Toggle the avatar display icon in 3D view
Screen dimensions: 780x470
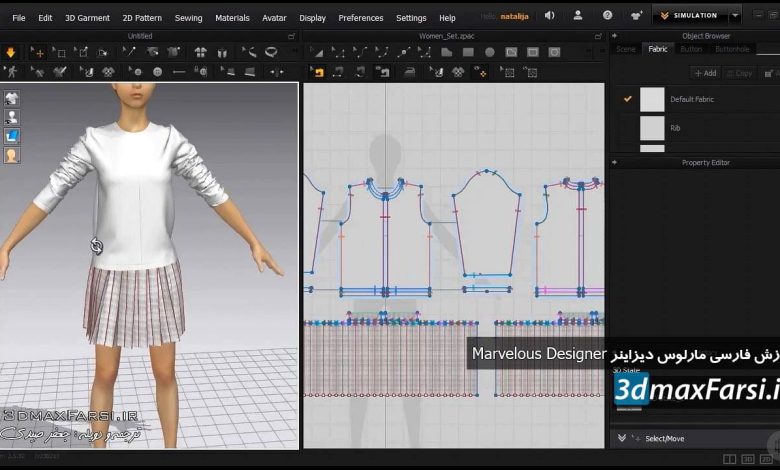[12, 117]
